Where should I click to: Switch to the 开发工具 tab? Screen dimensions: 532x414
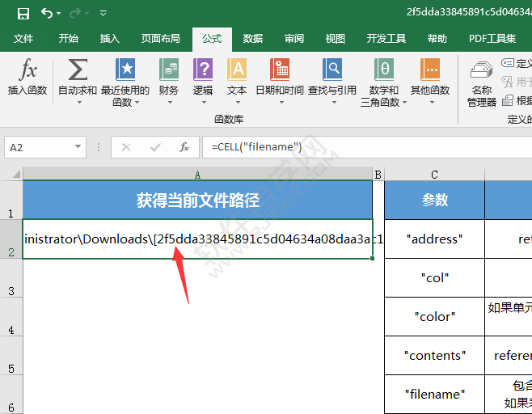(x=386, y=39)
